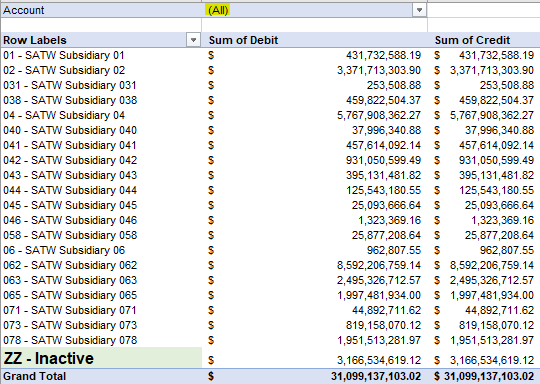Select ZZ - Inactive credit 3,166,534,619.12

click(x=492, y=360)
